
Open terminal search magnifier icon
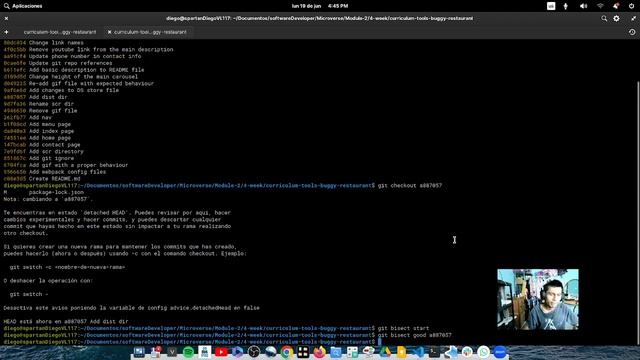click(x=604, y=18)
